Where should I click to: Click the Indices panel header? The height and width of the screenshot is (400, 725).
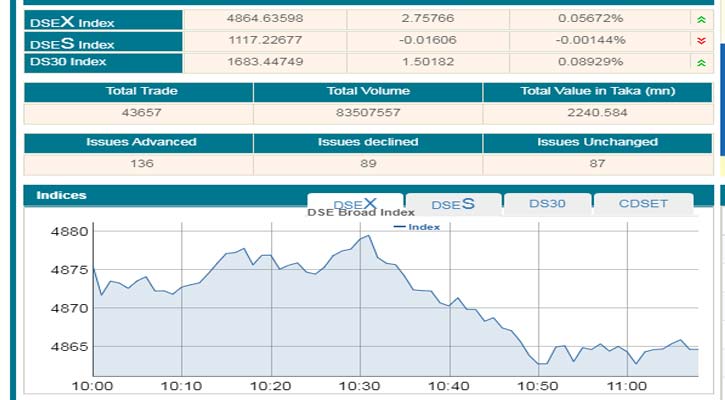pos(62,195)
